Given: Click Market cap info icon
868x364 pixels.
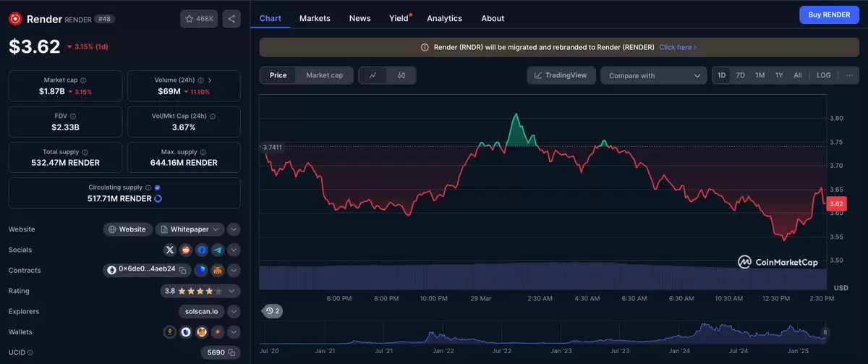Looking at the screenshot, I should [83, 80].
